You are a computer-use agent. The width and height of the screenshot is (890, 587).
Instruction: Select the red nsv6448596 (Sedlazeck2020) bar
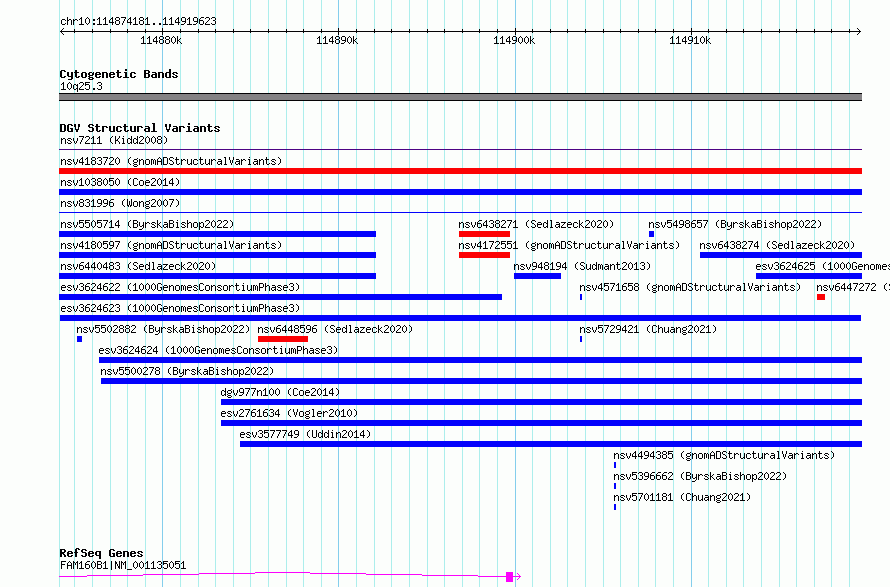[283, 339]
